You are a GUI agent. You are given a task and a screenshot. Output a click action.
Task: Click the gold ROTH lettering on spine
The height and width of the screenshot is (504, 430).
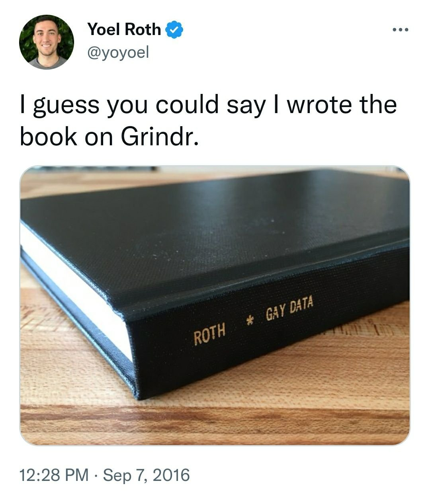coord(210,333)
